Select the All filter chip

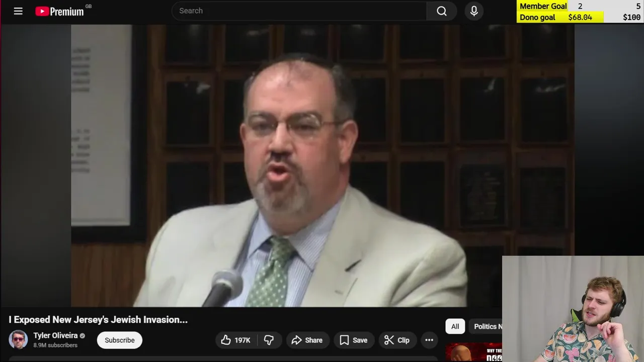(x=455, y=326)
